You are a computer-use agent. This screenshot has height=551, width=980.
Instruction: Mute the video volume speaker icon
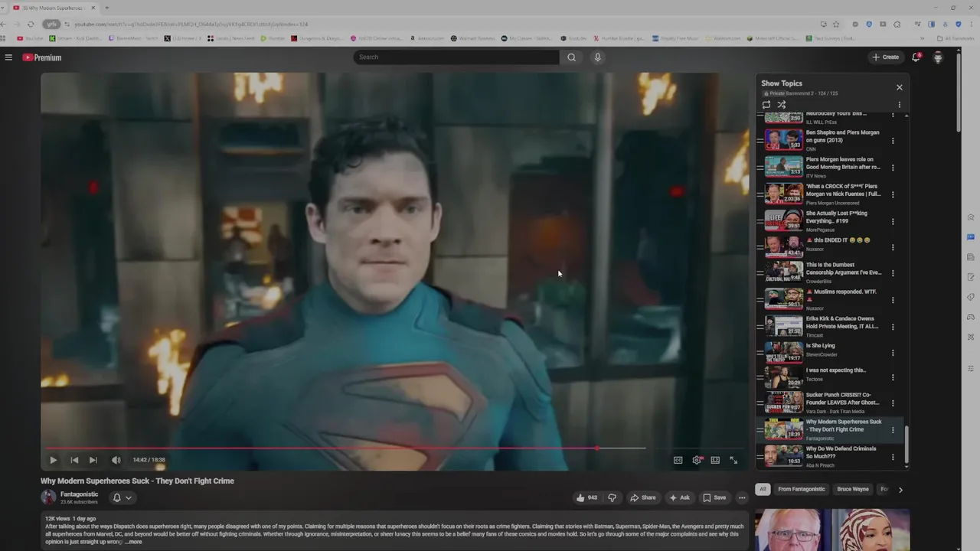(x=116, y=460)
